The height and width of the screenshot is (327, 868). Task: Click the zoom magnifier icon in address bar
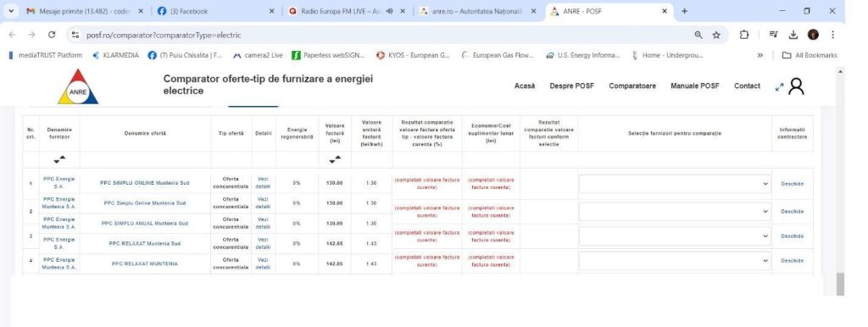[698, 35]
